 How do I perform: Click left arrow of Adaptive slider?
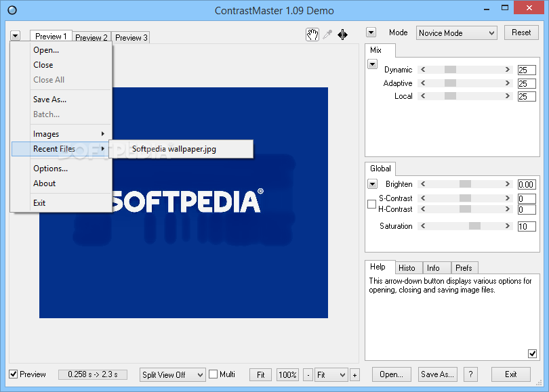[x=423, y=83]
